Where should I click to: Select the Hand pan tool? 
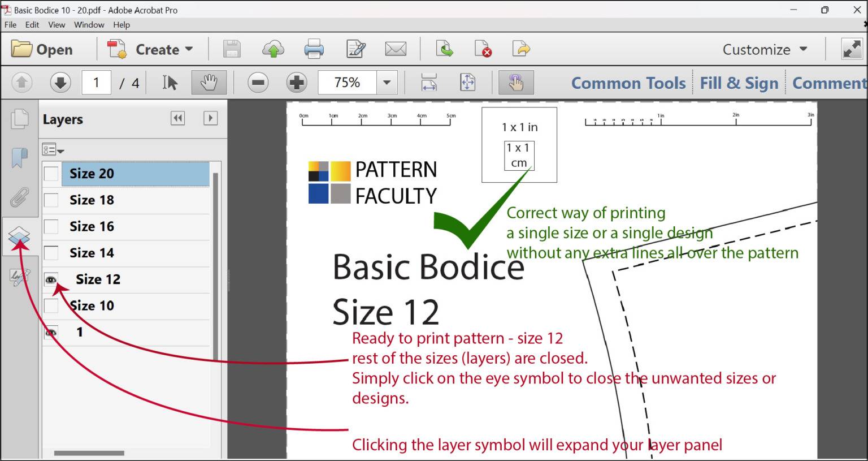(x=209, y=83)
